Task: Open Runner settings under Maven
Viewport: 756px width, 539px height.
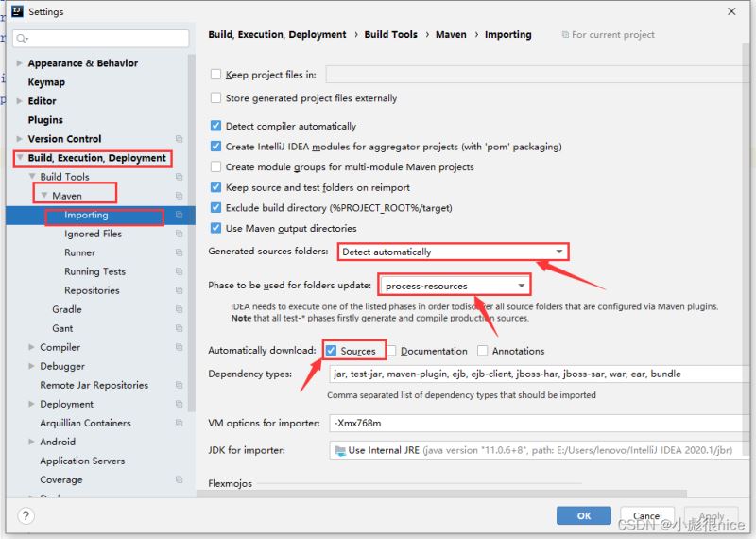Action: (x=80, y=252)
